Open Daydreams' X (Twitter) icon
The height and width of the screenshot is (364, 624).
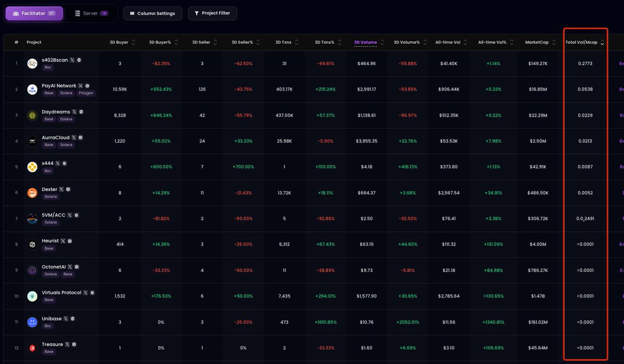coord(74,112)
